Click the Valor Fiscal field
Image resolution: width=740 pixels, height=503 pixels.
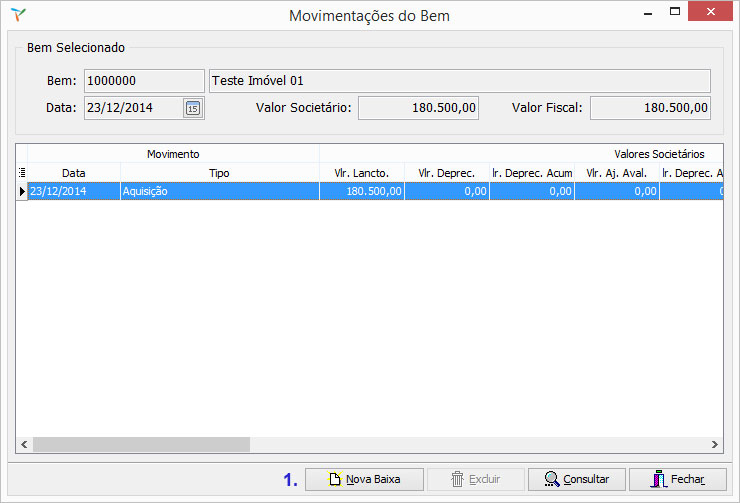(650, 108)
